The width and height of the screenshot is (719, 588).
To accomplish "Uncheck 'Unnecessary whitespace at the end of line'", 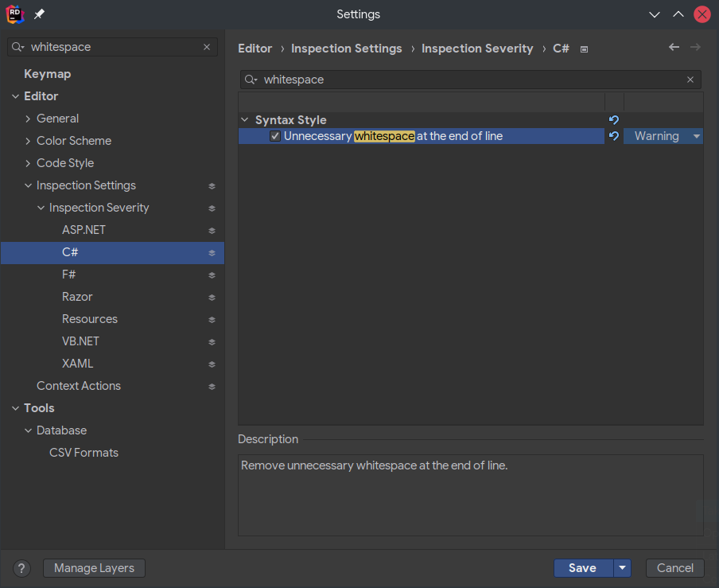I will pyautogui.click(x=274, y=136).
